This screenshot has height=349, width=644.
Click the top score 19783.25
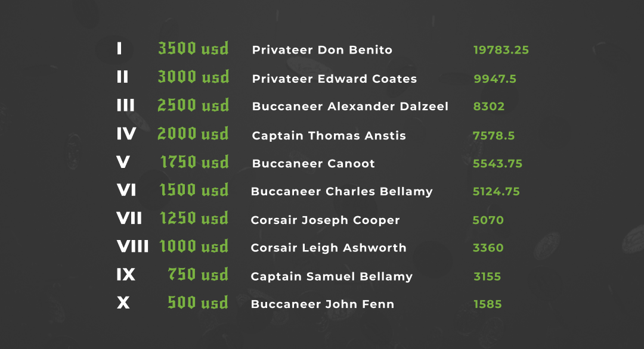pos(501,50)
